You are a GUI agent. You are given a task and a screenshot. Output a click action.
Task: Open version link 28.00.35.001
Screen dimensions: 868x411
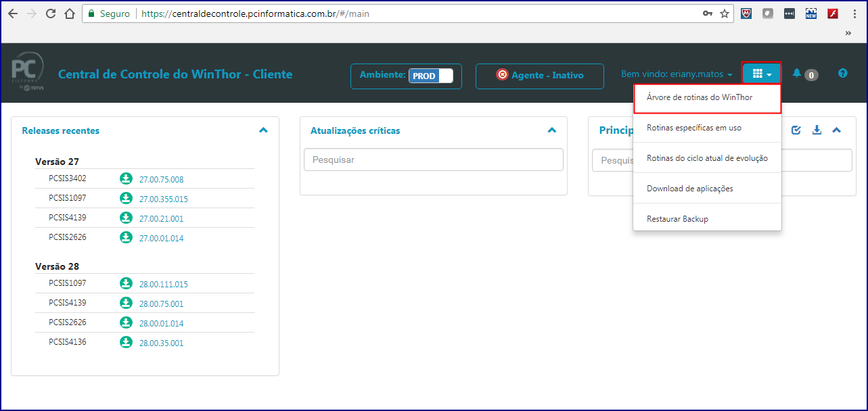161,343
